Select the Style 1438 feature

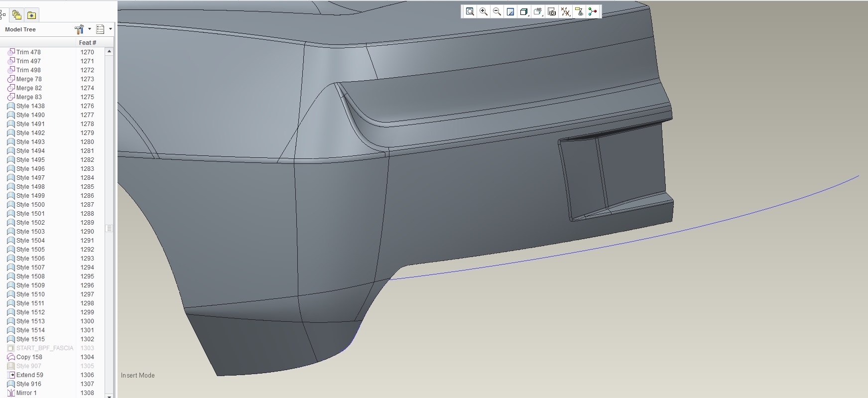click(x=30, y=106)
